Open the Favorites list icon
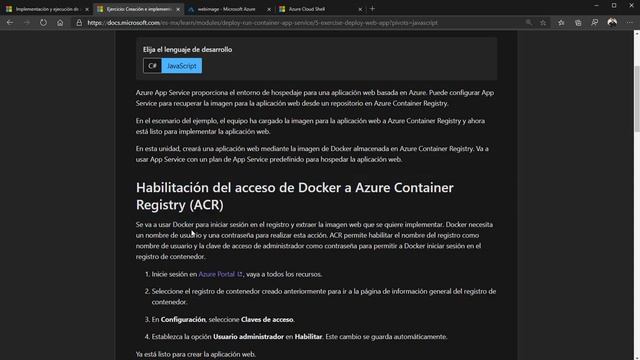Screen dimensions: 640x360 click(x=561, y=23)
